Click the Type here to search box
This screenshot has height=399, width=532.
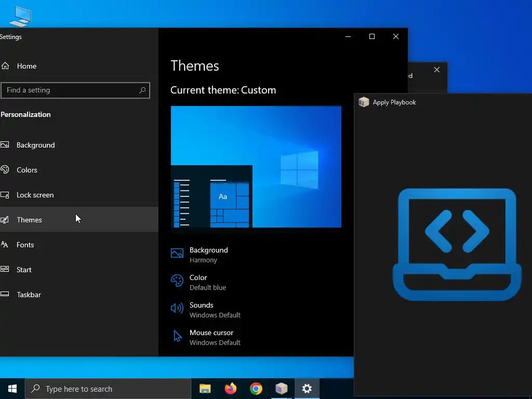point(108,389)
